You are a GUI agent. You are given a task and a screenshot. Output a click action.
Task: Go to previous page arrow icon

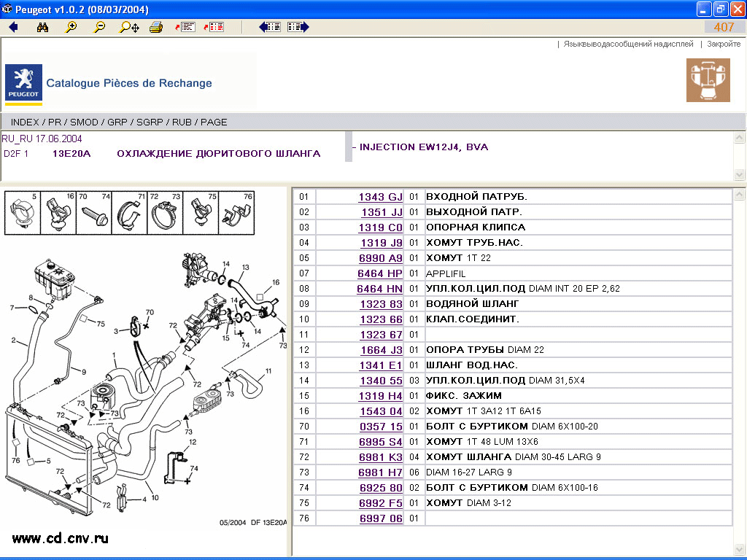click(270, 27)
